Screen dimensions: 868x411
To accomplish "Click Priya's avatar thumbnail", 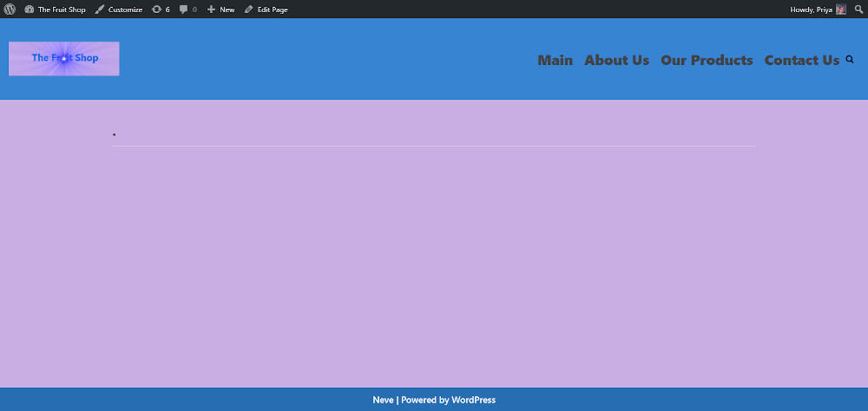I will (x=841, y=10).
